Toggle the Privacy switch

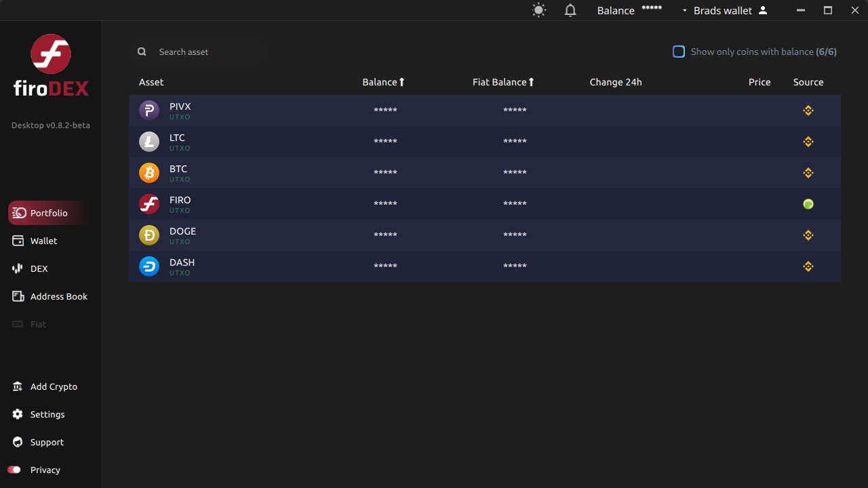tap(14, 470)
